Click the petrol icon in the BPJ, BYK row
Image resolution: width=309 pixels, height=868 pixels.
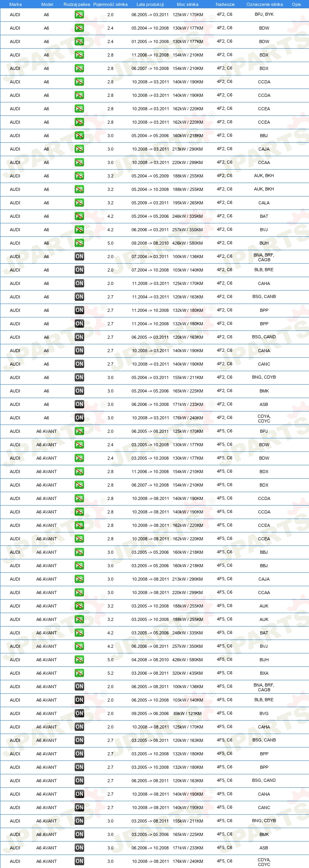(x=79, y=15)
